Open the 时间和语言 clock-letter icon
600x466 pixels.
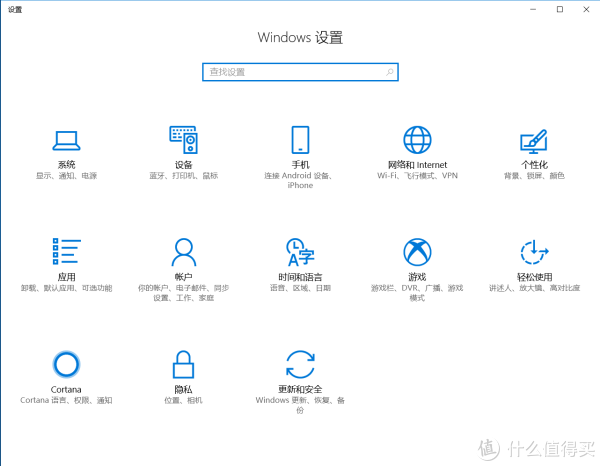300,252
